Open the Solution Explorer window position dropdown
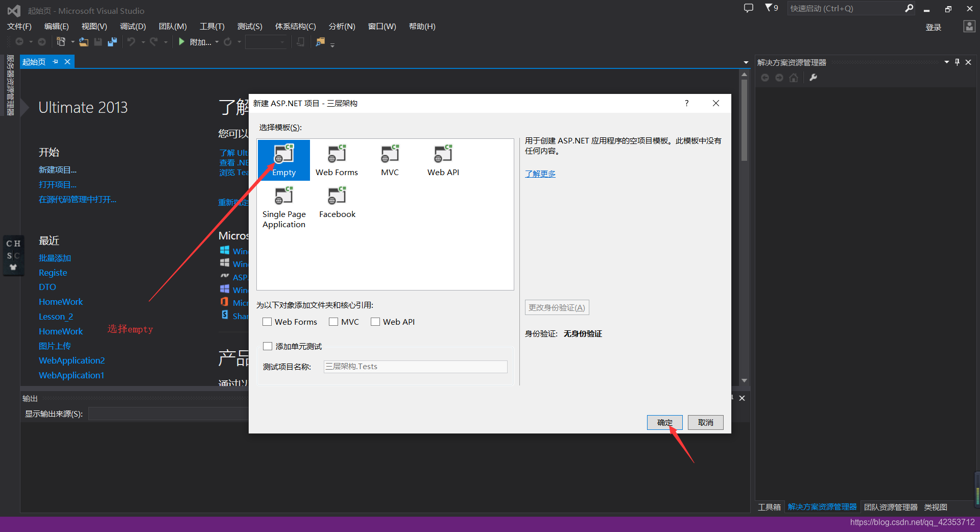 pos(947,62)
